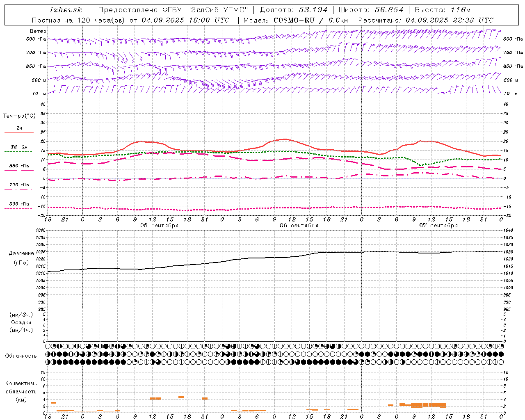Click the "700 гПа" dash-dot legend entry

pyautogui.click(x=19, y=185)
